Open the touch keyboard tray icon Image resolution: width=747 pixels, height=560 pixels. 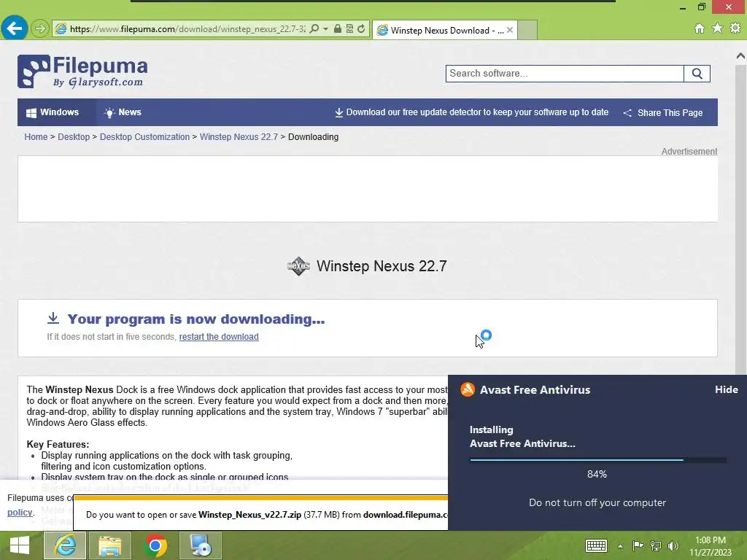coord(596,545)
